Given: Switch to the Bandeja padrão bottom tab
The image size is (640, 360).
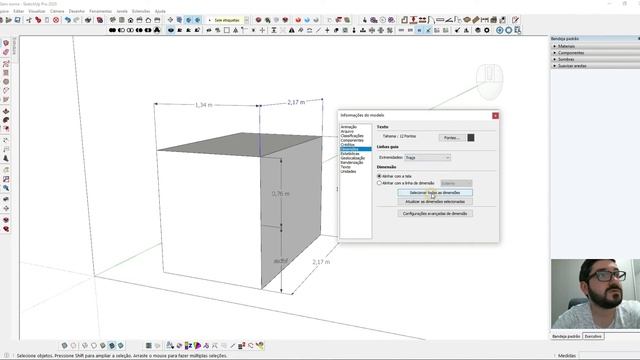Looking at the screenshot, I should click(566, 336).
